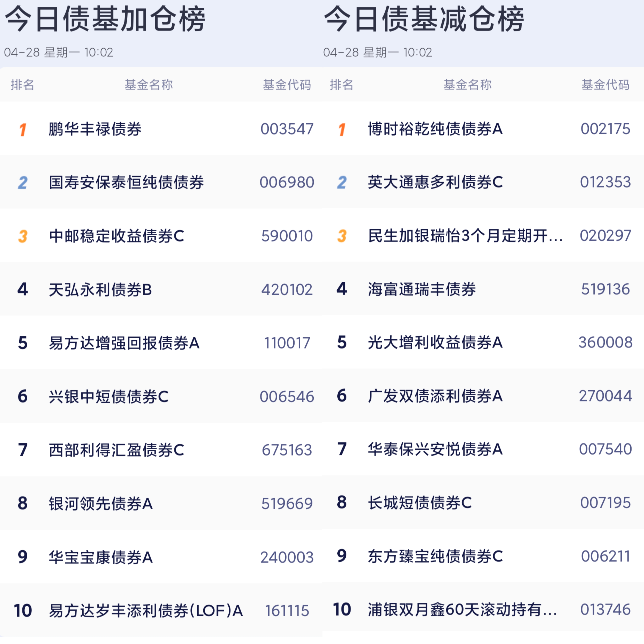Select fund code 006546
The image size is (644, 644).
click(x=287, y=397)
